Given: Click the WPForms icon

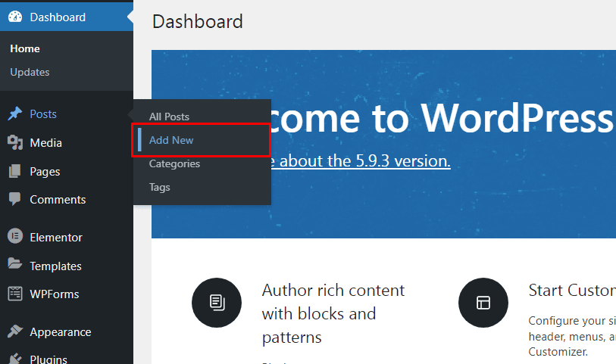Looking at the screenshot, I should 15,294.
